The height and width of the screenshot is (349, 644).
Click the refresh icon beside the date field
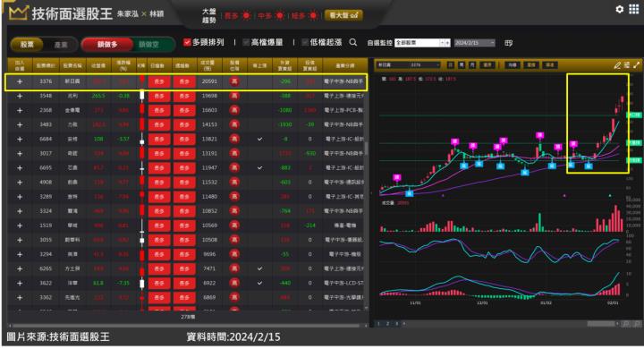(508, 43)
